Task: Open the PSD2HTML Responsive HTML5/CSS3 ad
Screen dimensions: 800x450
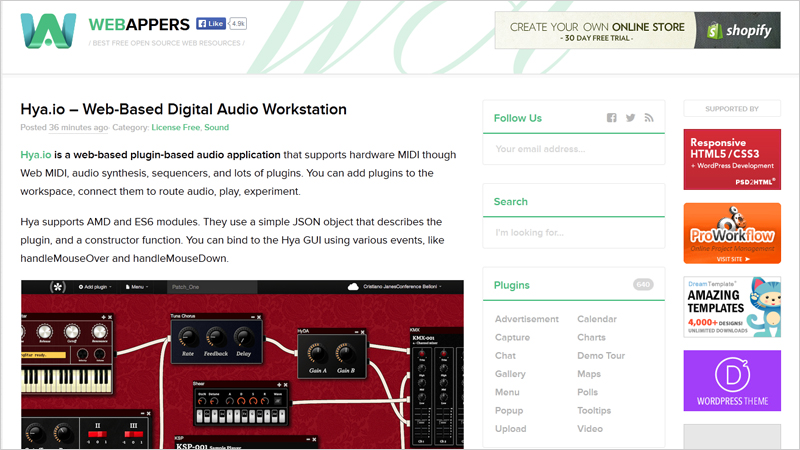Action: [x=732, y=159]
